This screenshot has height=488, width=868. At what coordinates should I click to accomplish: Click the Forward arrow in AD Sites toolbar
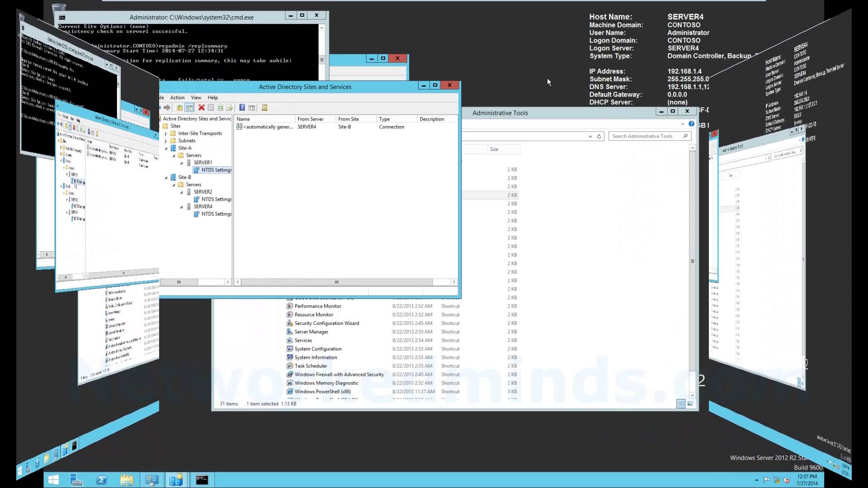[167, 108]
